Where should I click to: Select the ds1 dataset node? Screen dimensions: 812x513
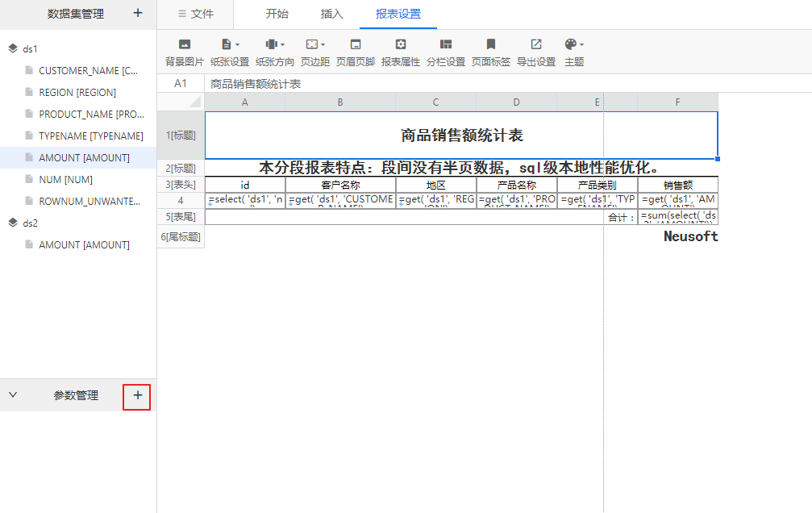30,48
